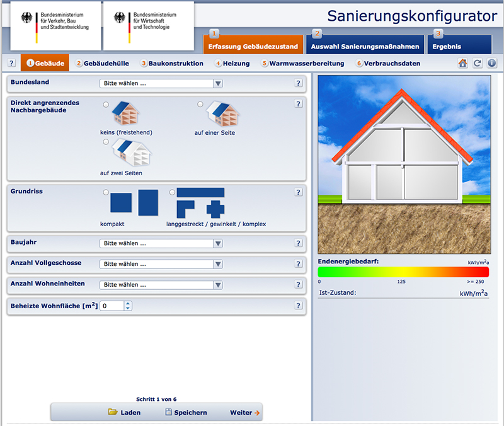Screen dimensions: 504x426
Task: Click the home icon in the toolbar
Action: point(463,63)
